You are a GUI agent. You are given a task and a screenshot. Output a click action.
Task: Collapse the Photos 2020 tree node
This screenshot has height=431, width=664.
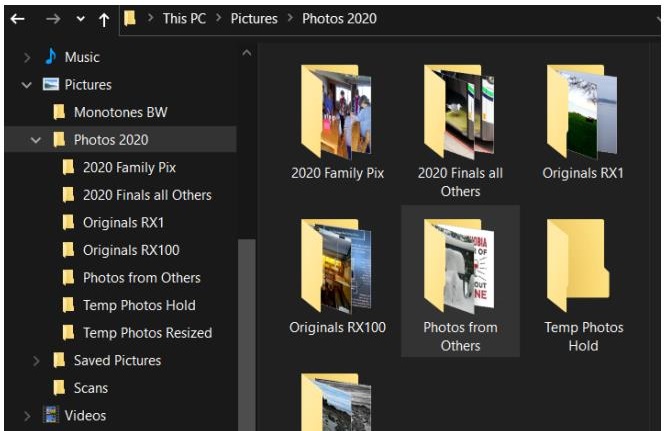36,140
